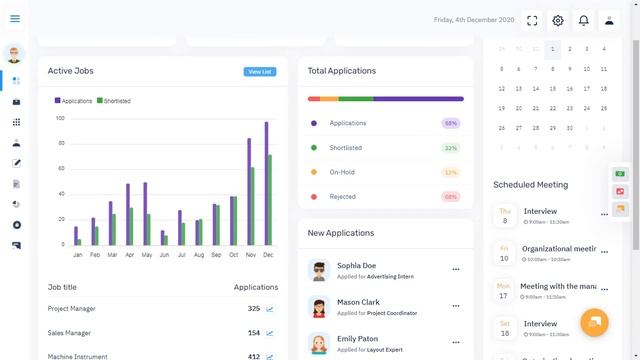Select day 10 in the calendar
Screen dimensions: 640x360
pos(587,69)
